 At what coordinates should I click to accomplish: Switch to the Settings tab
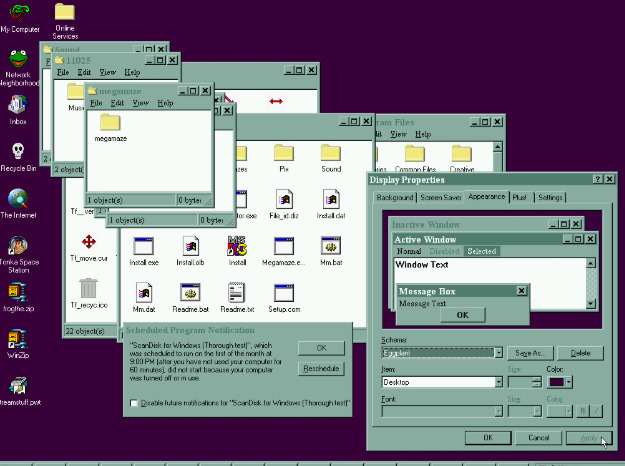tap(550, 197)
